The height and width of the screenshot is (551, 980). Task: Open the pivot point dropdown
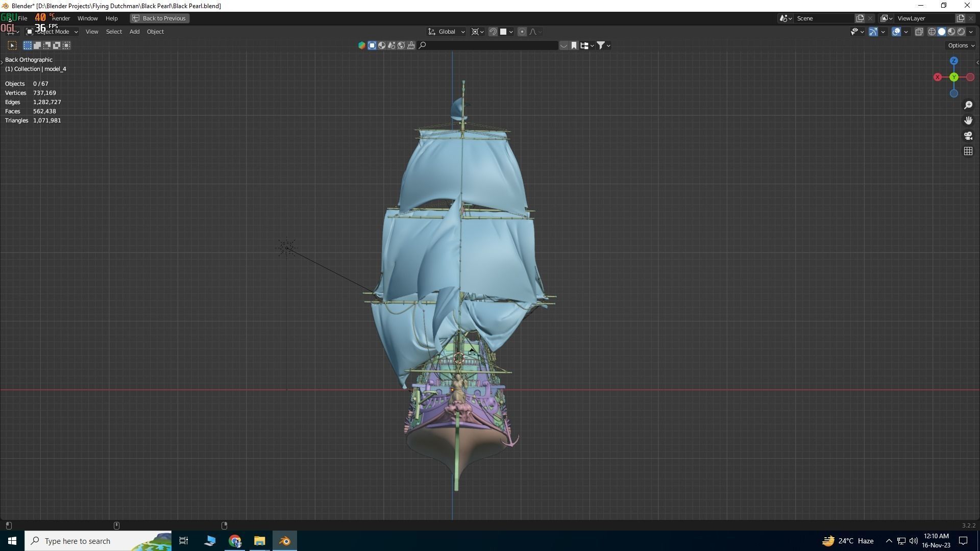(478, 32)
